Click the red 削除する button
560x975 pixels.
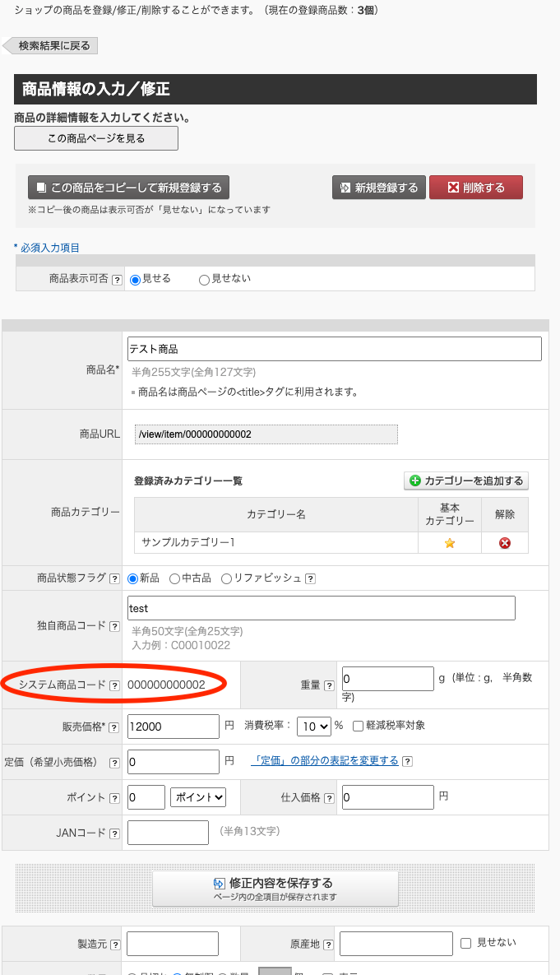pos(476,187)
